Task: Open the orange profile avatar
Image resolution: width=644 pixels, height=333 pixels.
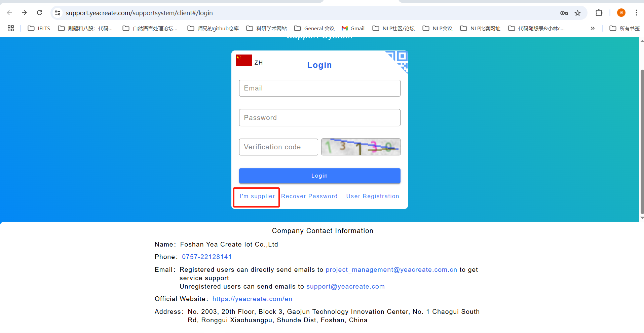Action: tap(621, 13)
